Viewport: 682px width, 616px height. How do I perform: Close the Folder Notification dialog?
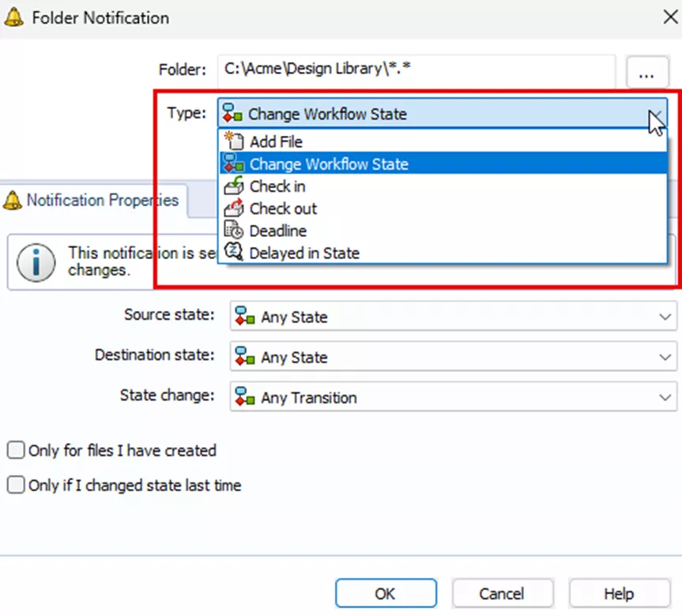click(x=670, y=17)
